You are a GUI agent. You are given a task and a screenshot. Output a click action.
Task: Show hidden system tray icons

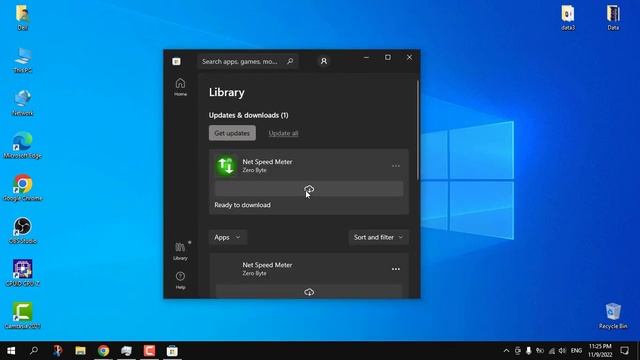click(x=506, y=351)
